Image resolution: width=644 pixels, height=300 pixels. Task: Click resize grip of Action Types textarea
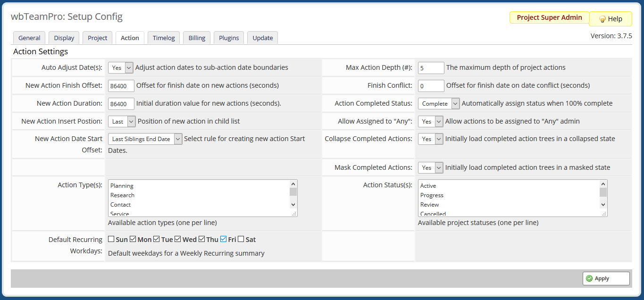click(294, 214)
